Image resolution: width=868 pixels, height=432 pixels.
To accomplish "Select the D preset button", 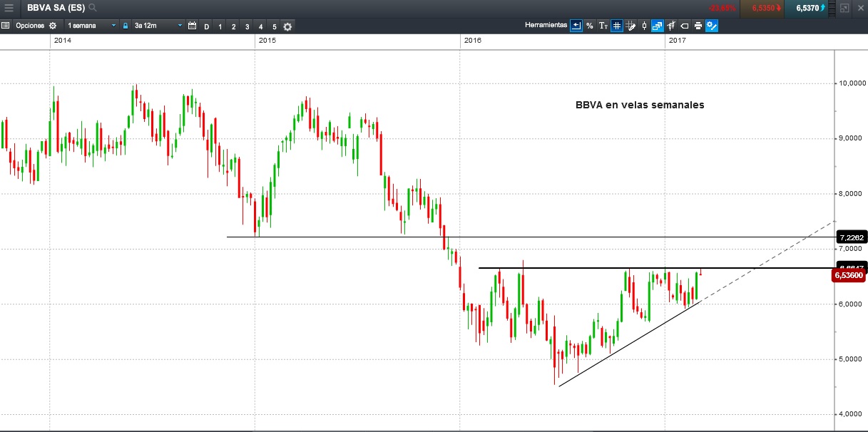I will tap(207, 26).
